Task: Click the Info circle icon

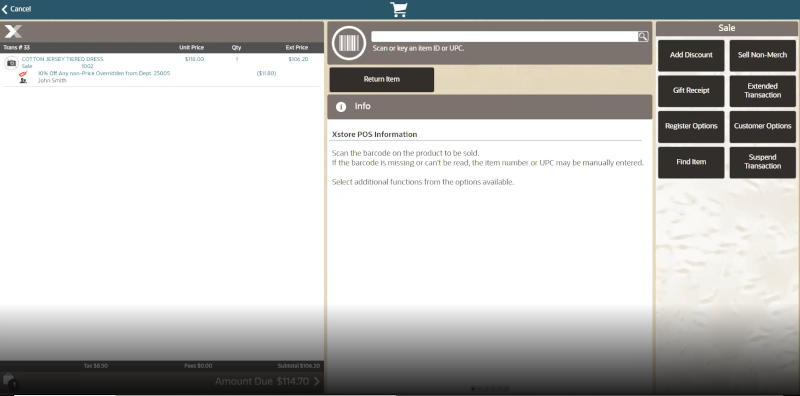Action: (341, 107)
